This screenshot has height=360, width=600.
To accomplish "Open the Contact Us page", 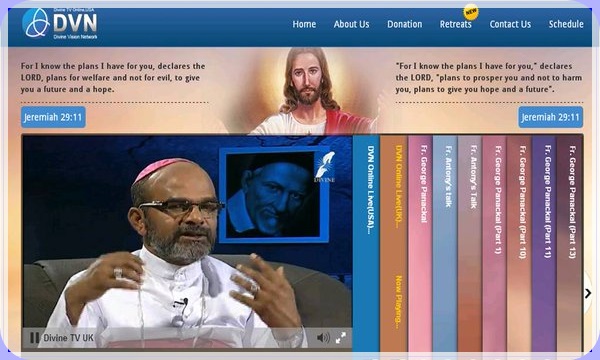I will (x=510, y=24).
